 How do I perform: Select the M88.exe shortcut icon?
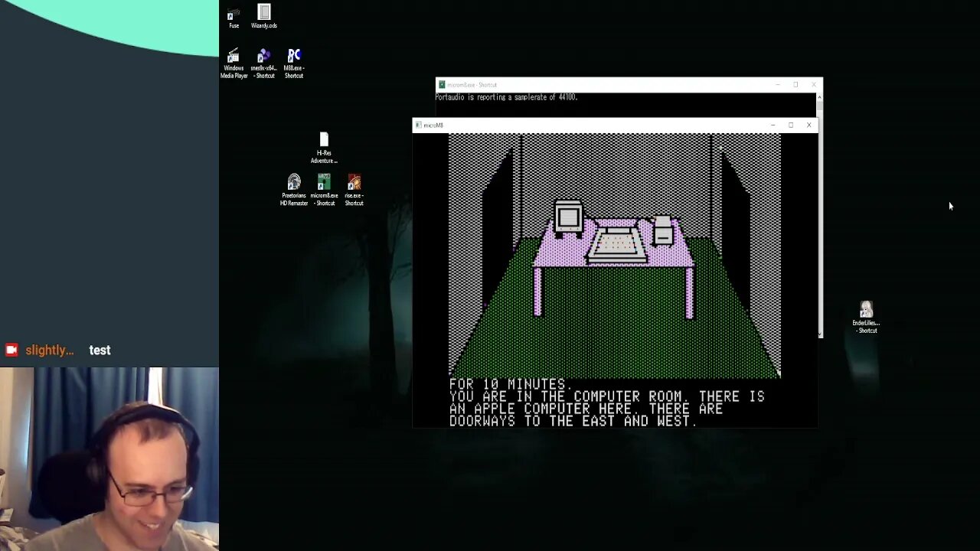tap(294, 64)
